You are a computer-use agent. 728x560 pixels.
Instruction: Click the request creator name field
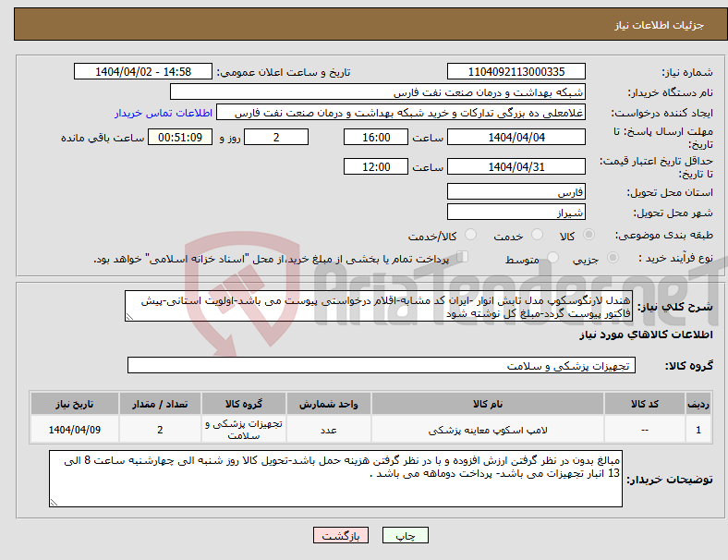[x=401, y=113]
